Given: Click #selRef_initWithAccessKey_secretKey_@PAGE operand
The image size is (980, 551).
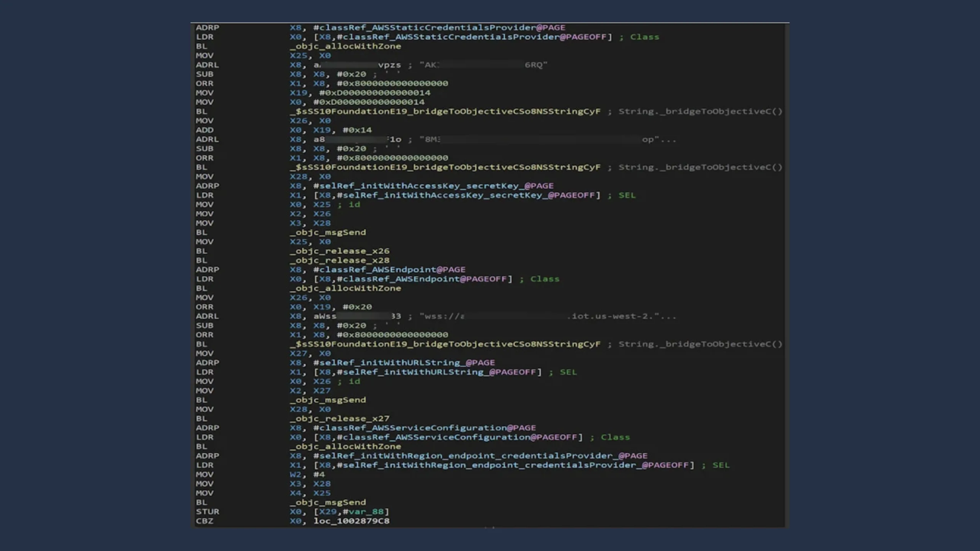Looking at the screenshot, I should (x=433, y=186).
